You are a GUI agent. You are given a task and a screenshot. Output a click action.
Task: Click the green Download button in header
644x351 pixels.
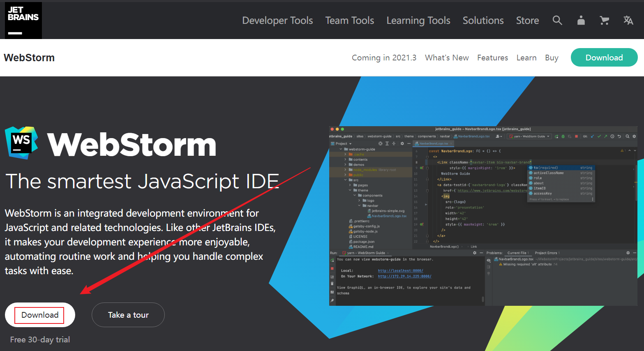604,58
